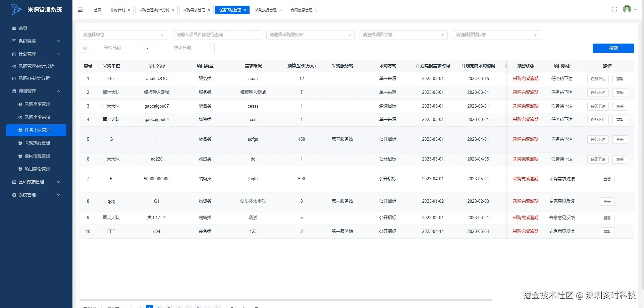Close the 采购执行管理 tab
Viewport: 644px width, 308px height.
tap(280, 10)
